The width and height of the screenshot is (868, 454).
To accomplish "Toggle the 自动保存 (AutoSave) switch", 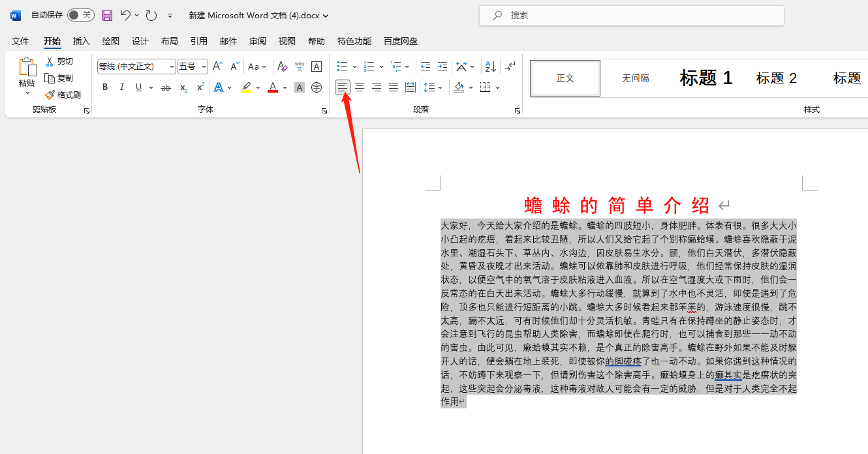I will 80,14.
